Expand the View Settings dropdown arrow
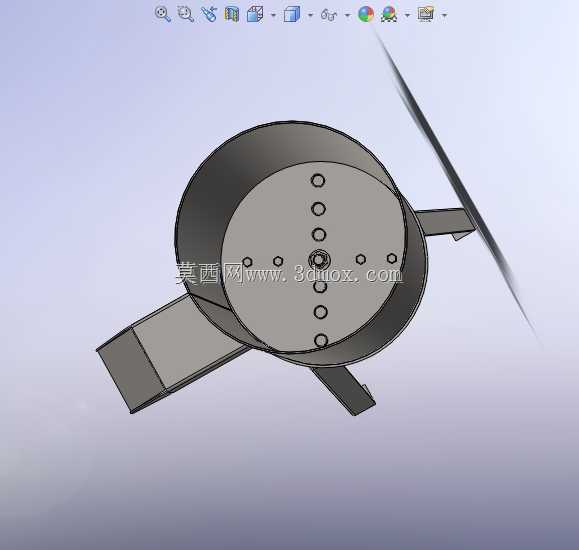This screenshot has height=550, width=579. coord(444,15)
